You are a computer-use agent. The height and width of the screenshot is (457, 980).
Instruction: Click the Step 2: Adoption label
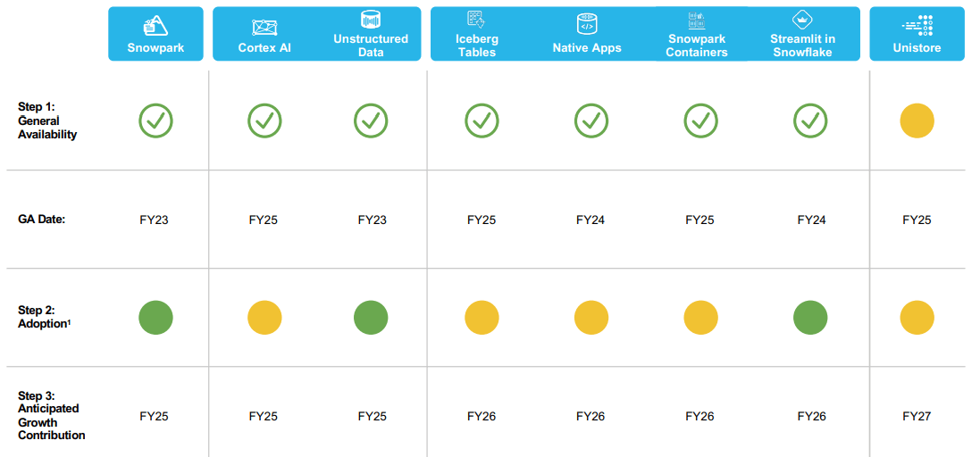tap(43, 317)
